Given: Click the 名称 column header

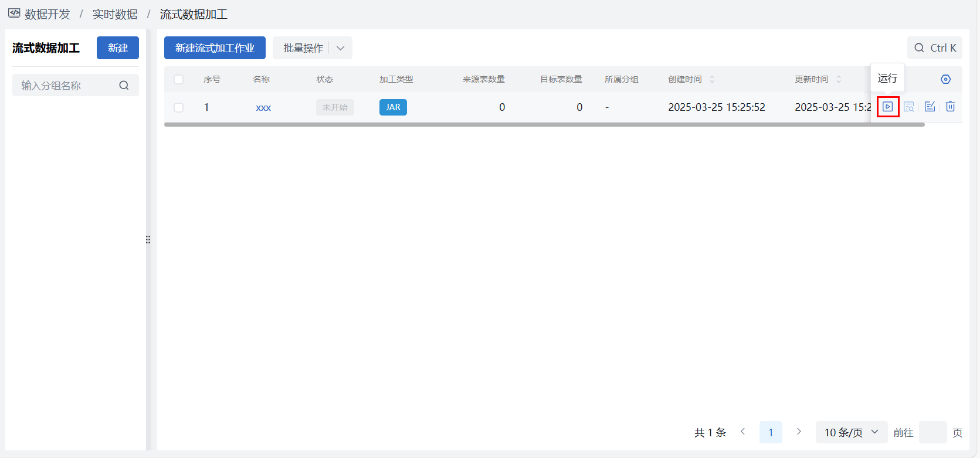Looking at the screenshot, I should click(x=261, y=79).
